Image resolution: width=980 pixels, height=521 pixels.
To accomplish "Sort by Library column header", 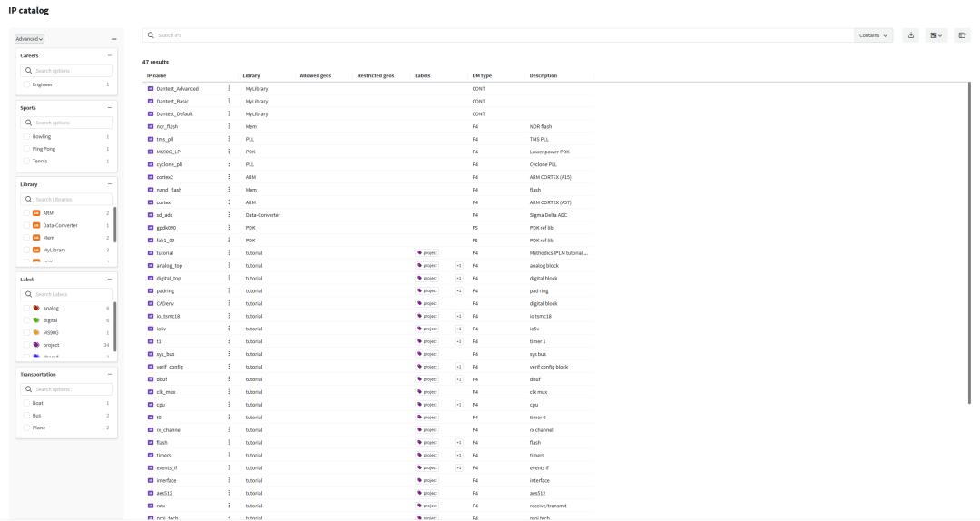I will point(251,75).
